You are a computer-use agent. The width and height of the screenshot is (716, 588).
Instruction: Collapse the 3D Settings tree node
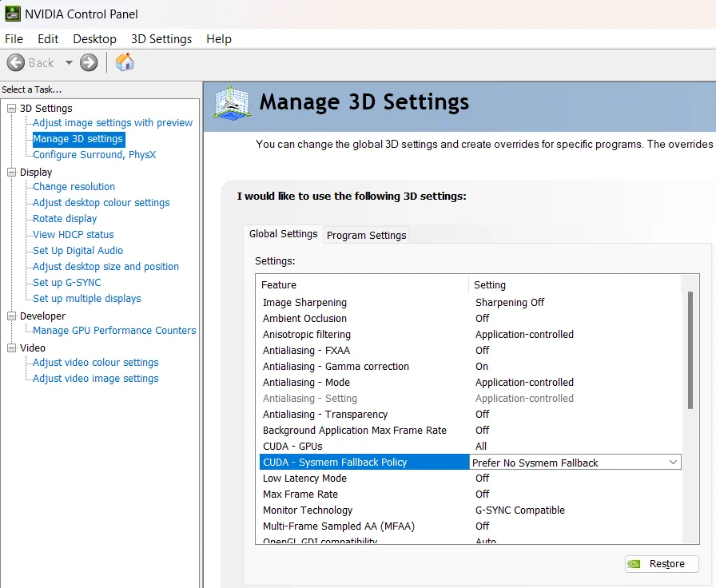[x=11, y=108]
